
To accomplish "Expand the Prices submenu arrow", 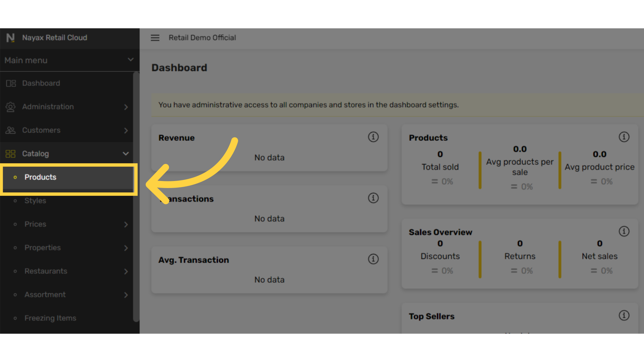I will (126, 224).
